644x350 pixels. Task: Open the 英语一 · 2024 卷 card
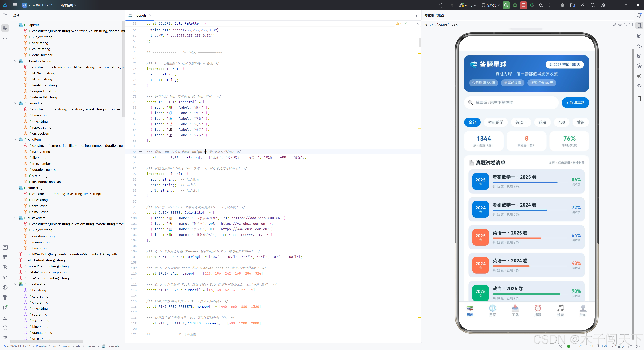[526, 265]
